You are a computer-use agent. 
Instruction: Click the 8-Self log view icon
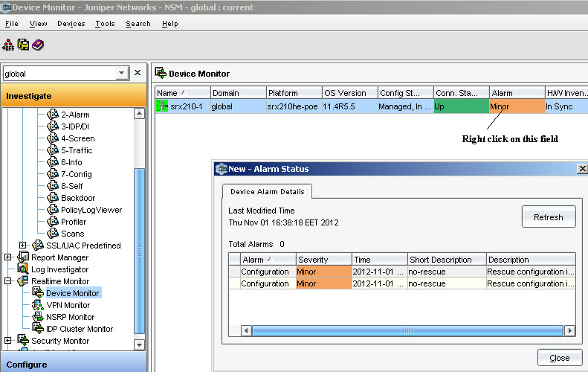(x=53, y=186)
